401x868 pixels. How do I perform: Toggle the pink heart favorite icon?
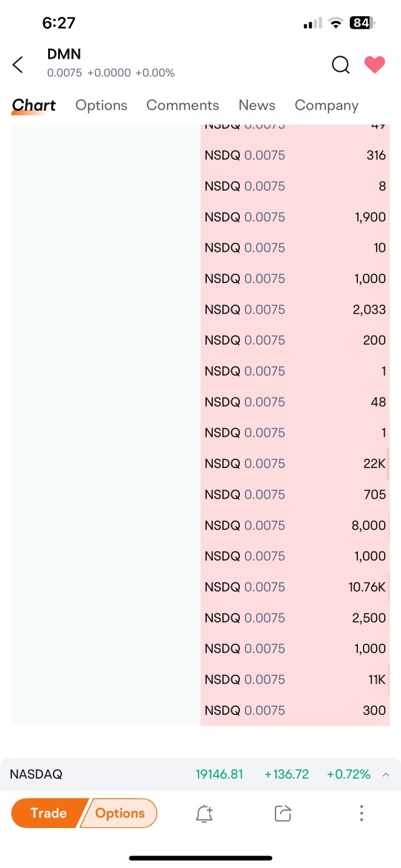(x=375, y=64)
